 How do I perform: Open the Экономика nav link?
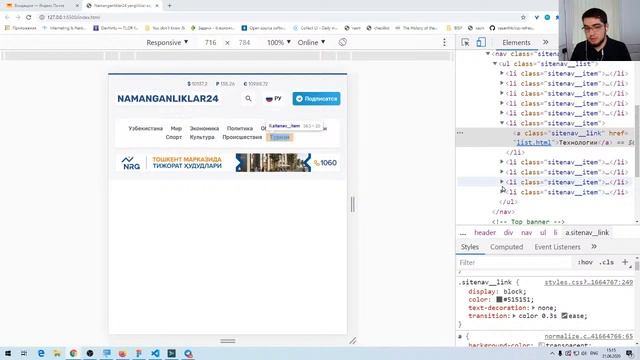tap(204, 128)
